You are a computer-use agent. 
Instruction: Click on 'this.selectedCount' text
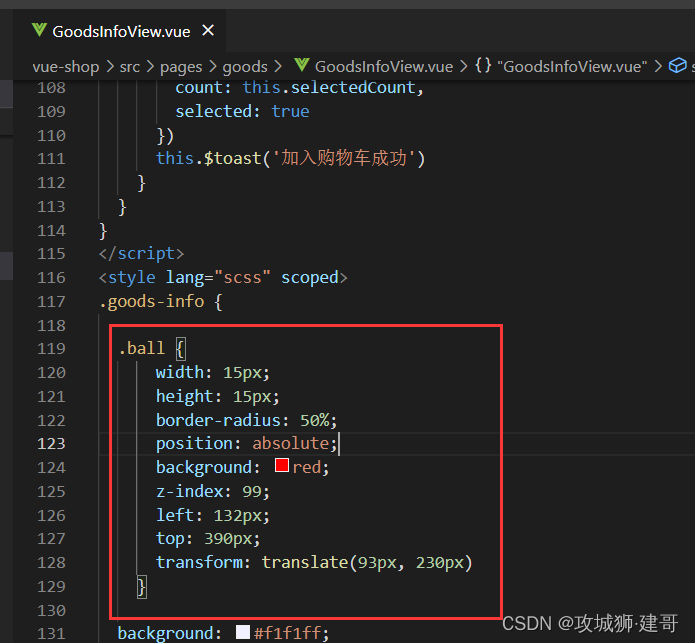[329, 88]
